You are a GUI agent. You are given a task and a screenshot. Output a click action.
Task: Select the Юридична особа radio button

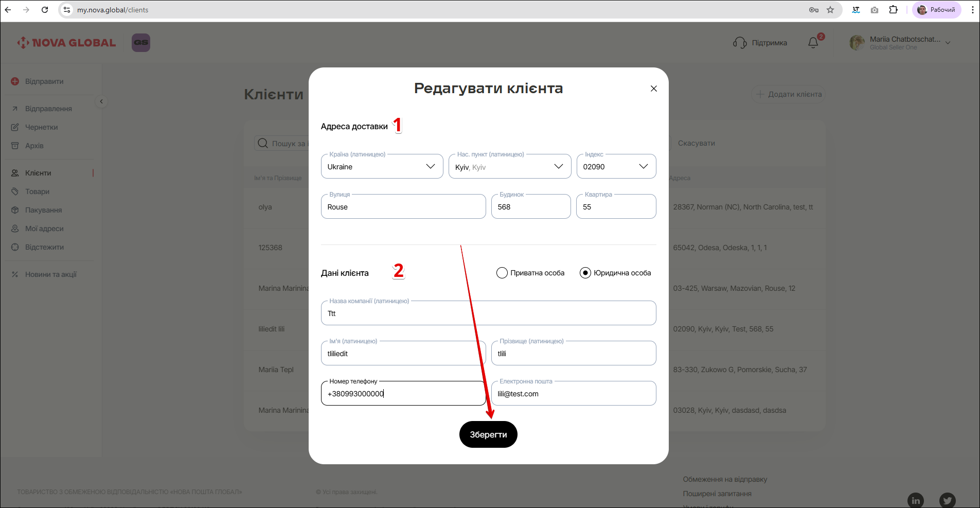585,273
